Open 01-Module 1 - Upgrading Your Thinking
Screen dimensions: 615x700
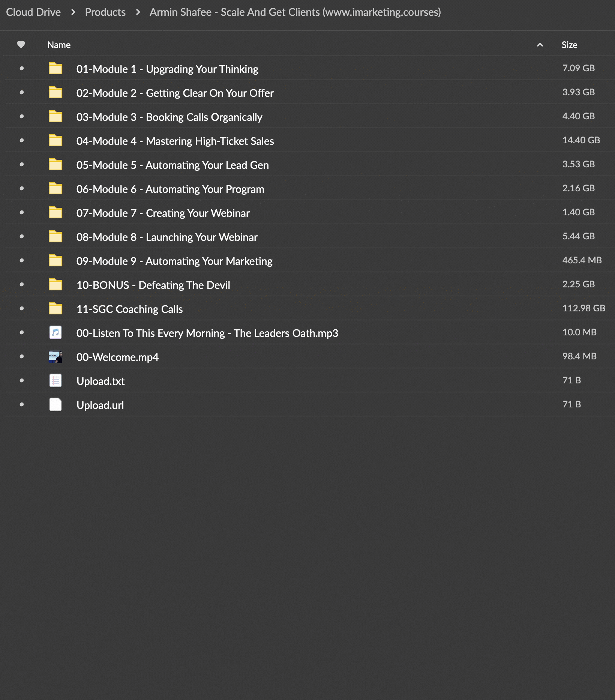pyautogui.click(x=167, y=69)
